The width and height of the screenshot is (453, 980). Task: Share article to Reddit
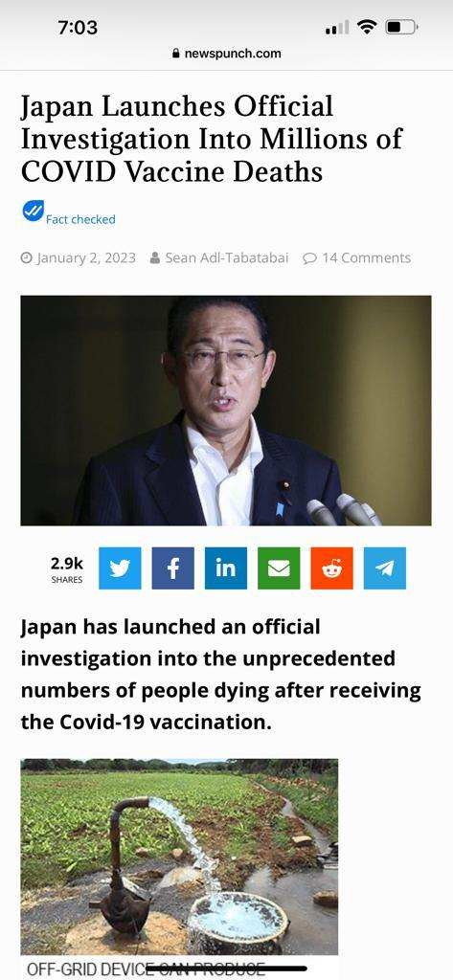pyautogui.click(x=331, y=568)
